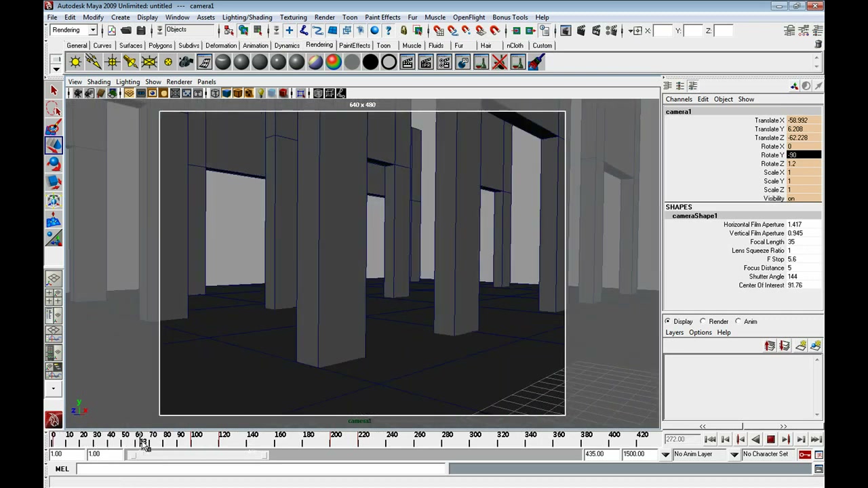Screen dimensions: 868x488
Task: Click the Save Scene disk icon
Action: [141, 30]
